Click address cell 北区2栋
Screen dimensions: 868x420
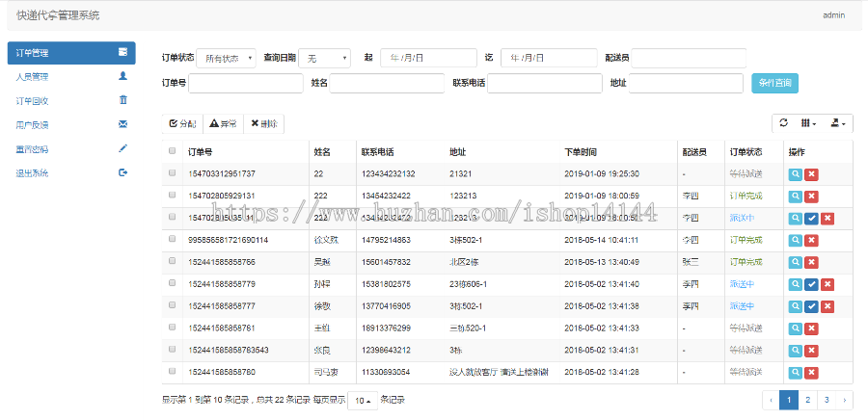464,262
